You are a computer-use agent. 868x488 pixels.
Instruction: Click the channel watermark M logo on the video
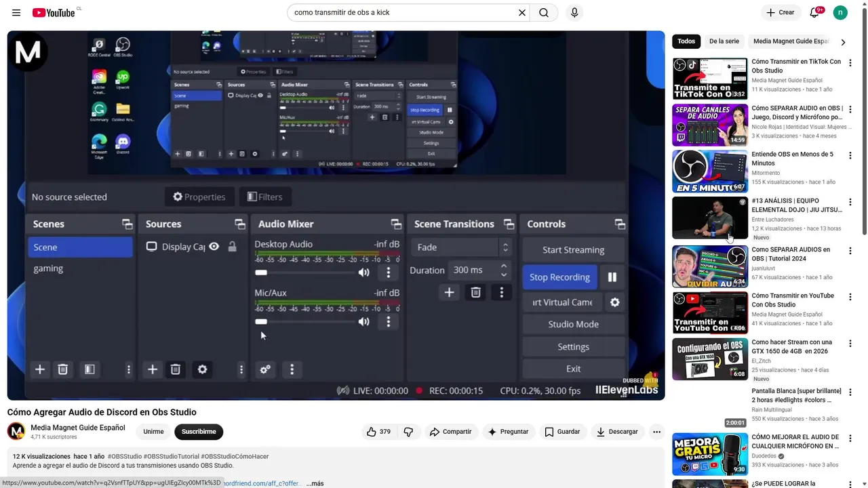point(28,52)
